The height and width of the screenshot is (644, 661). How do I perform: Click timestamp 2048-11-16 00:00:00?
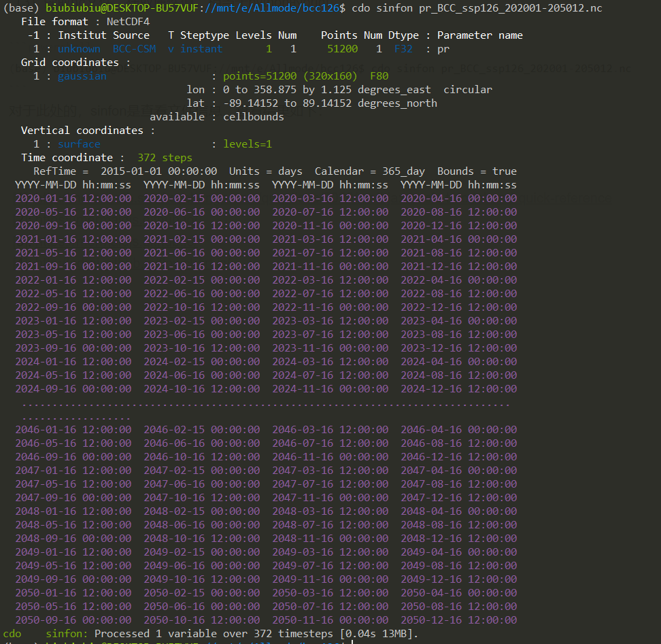click(330, 538)
